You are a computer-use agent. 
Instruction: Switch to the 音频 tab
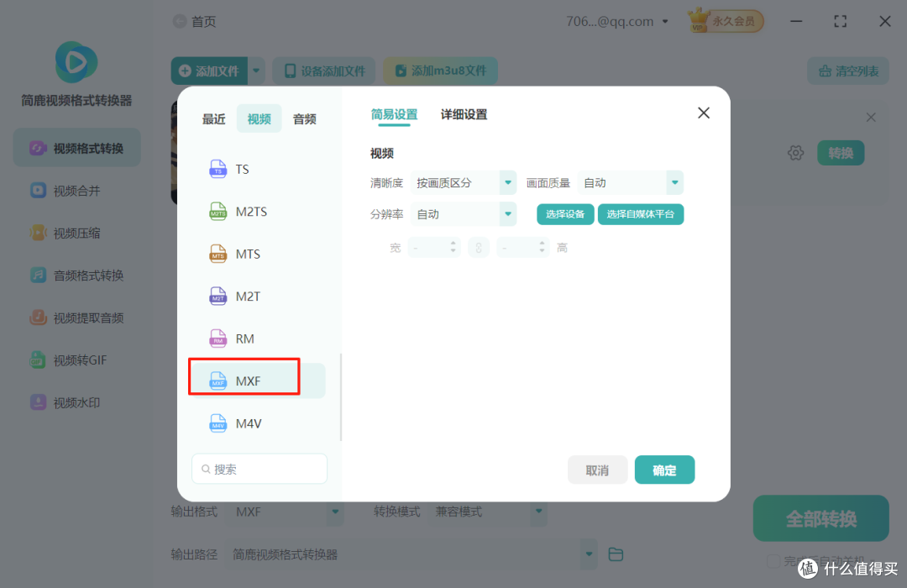(304, 118)
